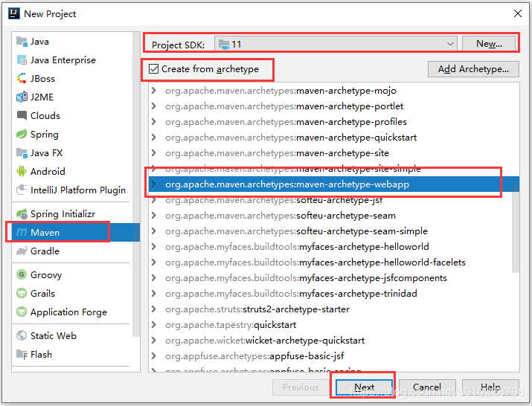Expand the struts2-archetype-starter entry
The image size is (532, 406).
click(154, 309)
